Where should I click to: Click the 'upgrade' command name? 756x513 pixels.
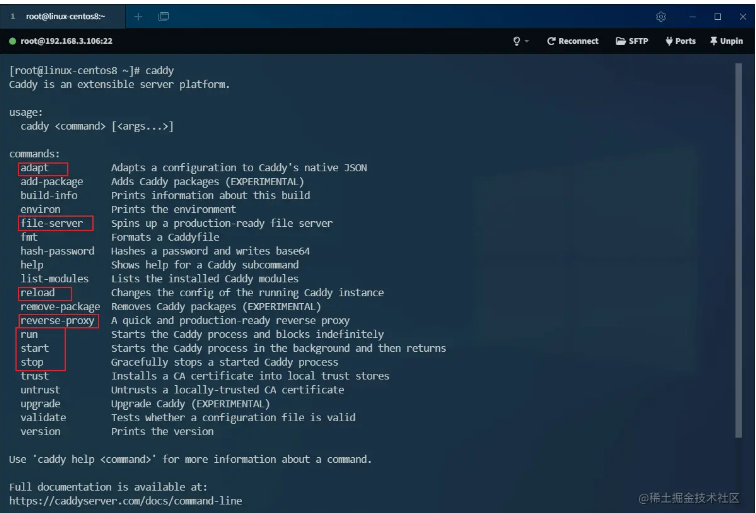point(40,404)
